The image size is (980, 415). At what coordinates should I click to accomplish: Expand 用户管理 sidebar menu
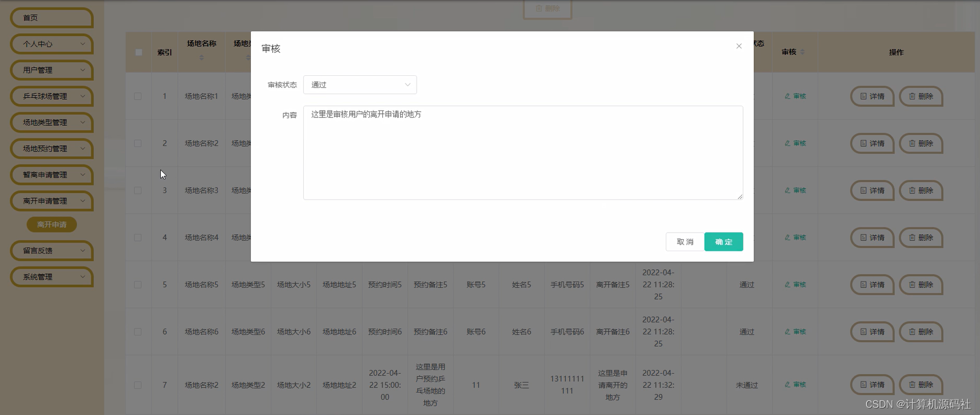click(x=51, y=70)
